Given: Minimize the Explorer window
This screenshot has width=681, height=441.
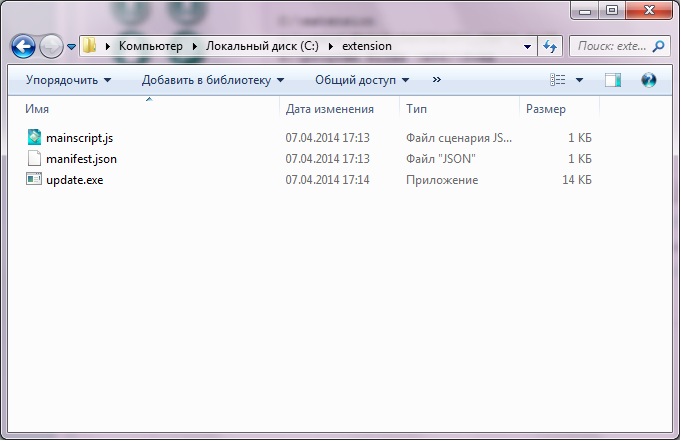Looking at the screenshot, I should click(x=585, y=10).
